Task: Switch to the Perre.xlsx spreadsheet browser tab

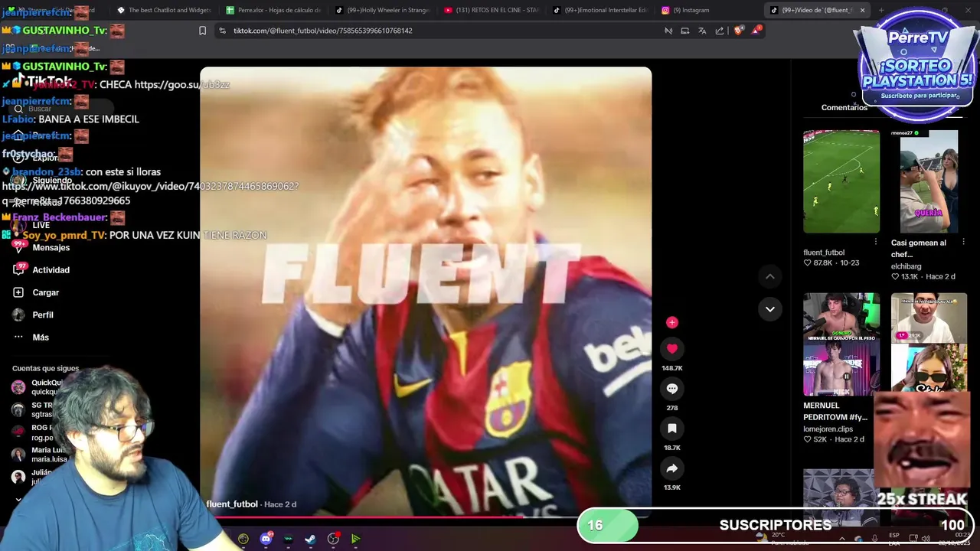Action: [x=273, y=10]
